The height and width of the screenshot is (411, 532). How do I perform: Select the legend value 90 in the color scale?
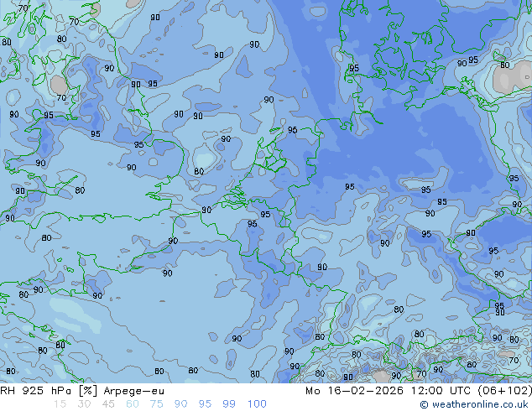tap(180, 404)
